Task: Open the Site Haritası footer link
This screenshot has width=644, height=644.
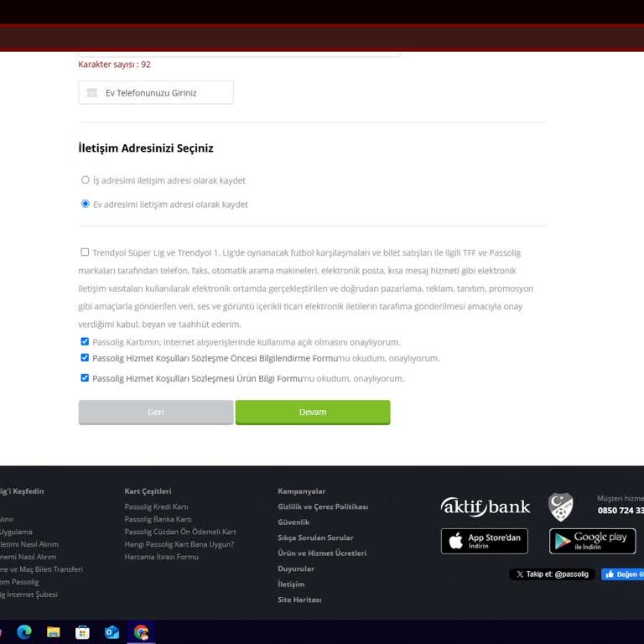Action: (x=299, y=600)
